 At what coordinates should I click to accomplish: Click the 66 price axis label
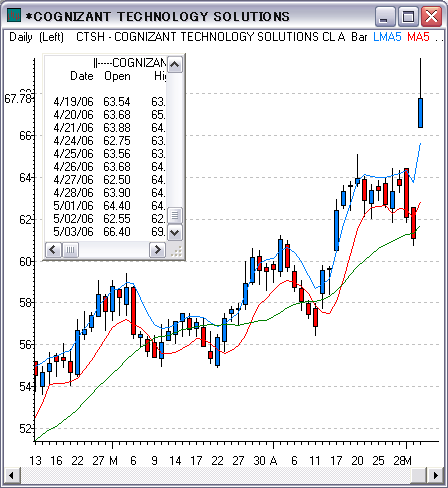tap(25, 136)
